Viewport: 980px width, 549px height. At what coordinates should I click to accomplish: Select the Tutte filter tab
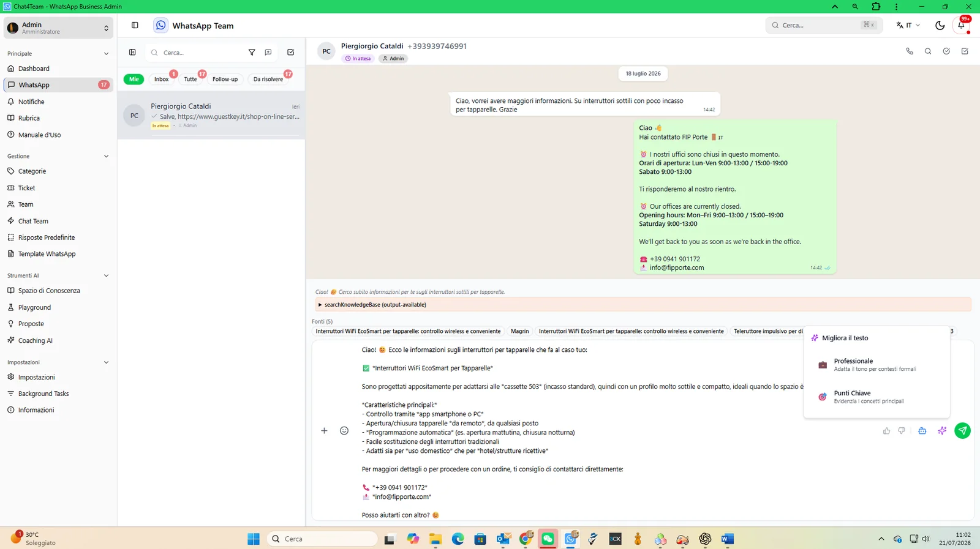click(x=190, y=79)
